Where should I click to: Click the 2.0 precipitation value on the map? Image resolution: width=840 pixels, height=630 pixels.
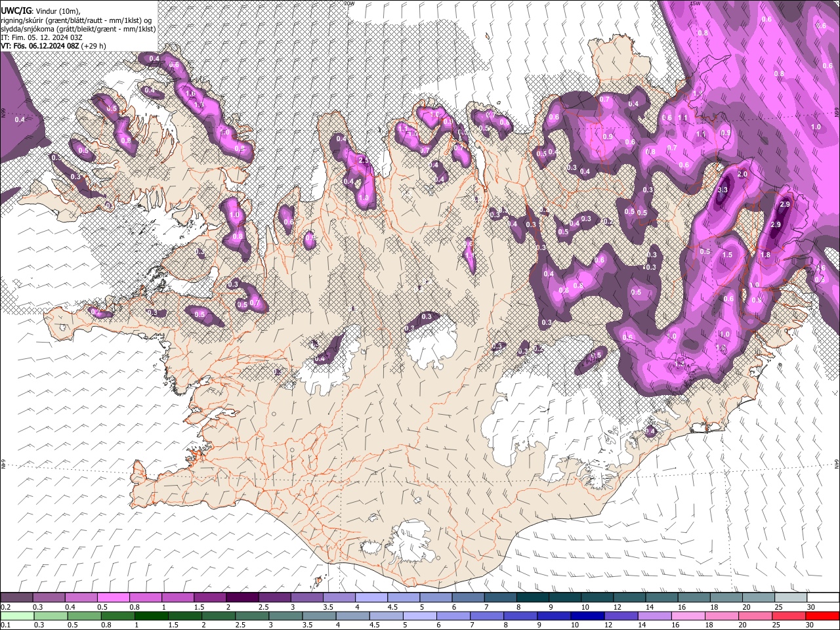click(x=742, y=175)
